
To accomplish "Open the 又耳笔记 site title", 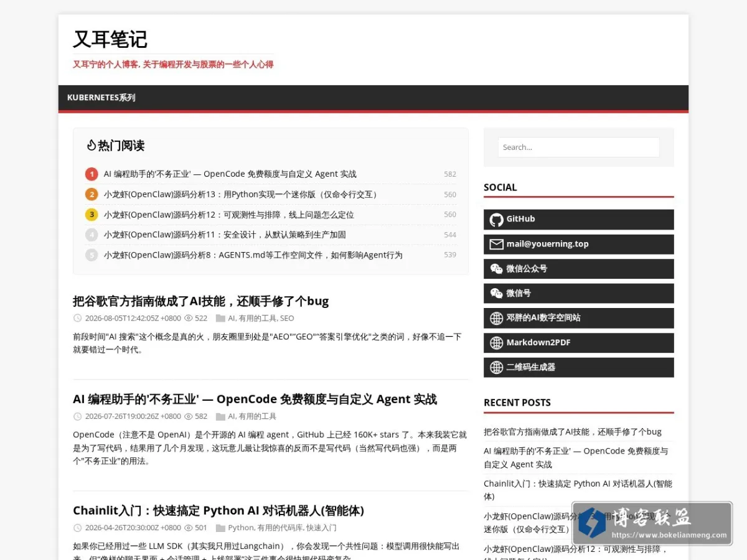I will [110, 39].
